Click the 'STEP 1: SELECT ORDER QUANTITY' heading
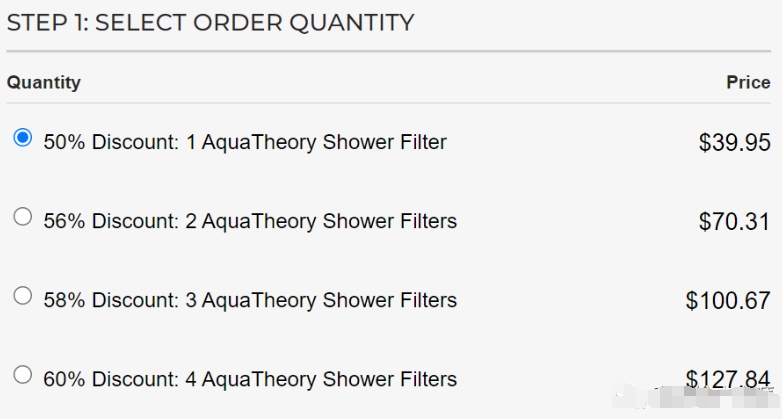Viewport: 782px width, 419px height. (210, 22)
